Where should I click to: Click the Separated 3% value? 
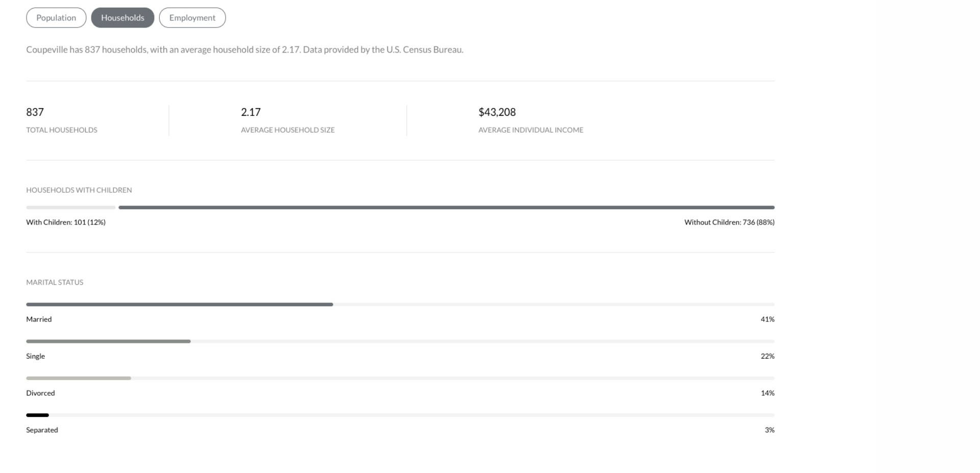tap(769, 430)
